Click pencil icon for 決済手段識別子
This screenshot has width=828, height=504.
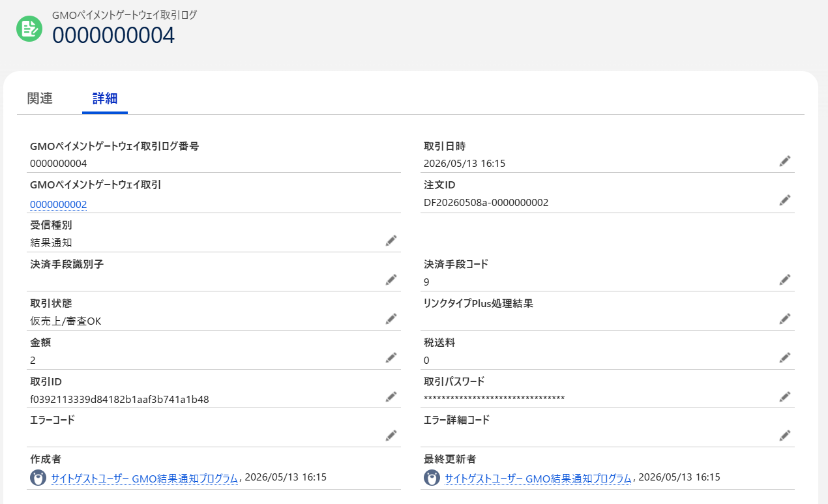pyautogui.click(x=391, y=280)
